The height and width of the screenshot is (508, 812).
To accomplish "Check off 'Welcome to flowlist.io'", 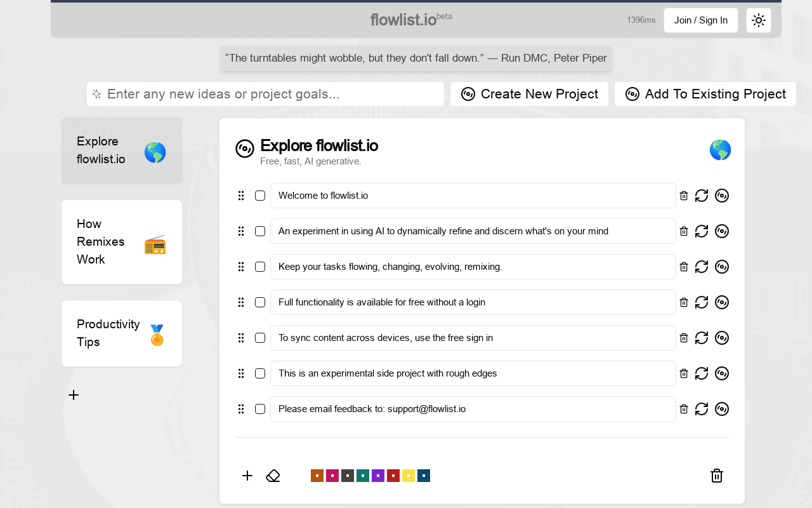I will pyautogui.click(x=260, y=196).
